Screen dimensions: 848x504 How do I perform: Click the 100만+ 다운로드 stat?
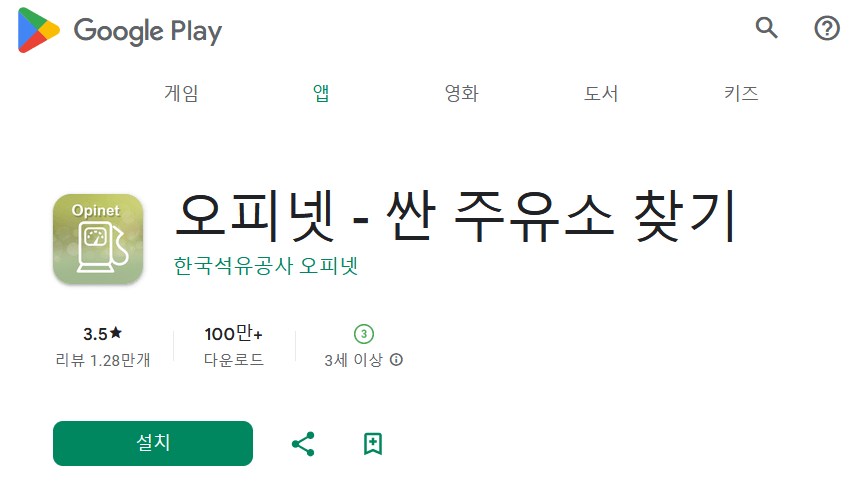pyautogui.click(x=234, y=346)
